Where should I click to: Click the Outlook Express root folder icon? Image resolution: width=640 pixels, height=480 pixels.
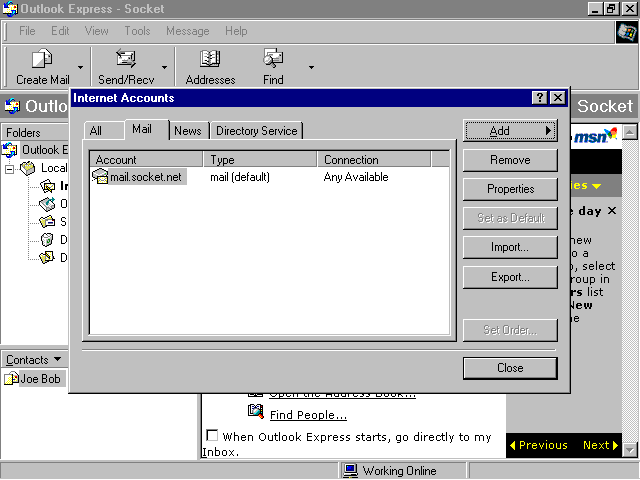[10, 150]
